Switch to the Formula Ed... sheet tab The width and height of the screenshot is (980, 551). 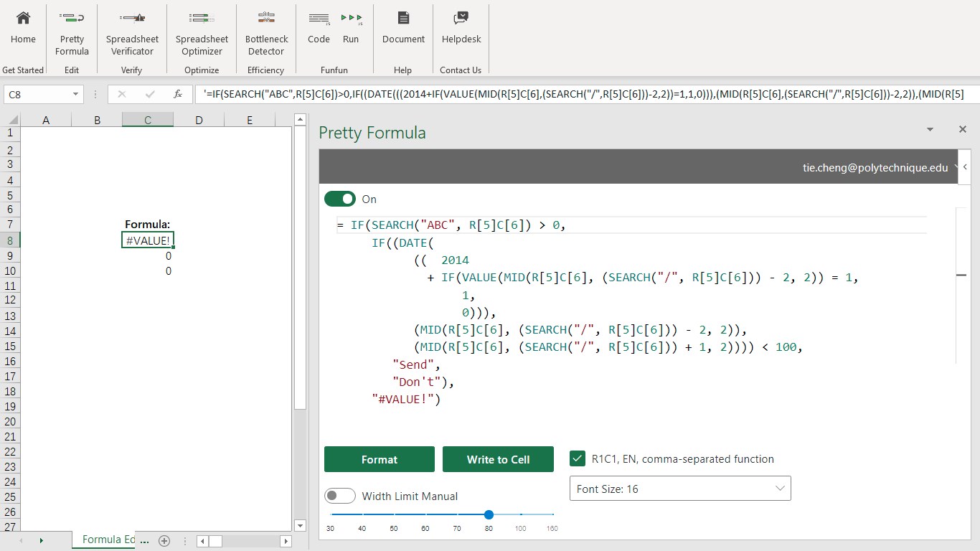pos(108,540)
